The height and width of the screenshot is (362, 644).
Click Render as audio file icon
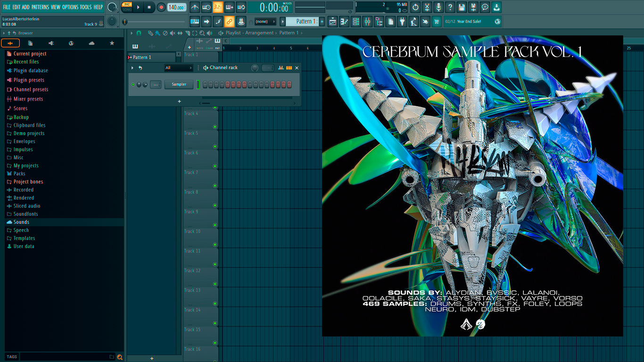click(x=473, y=8)
